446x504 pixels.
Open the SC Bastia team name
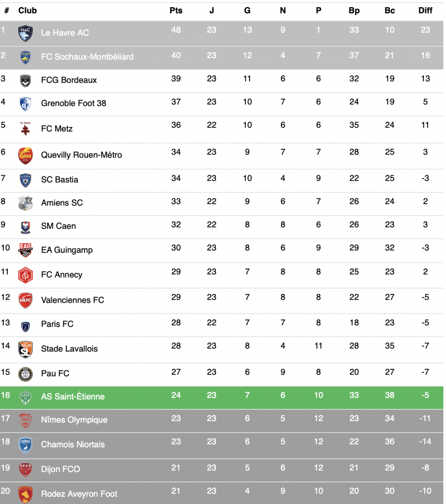[x=59, y=180]
